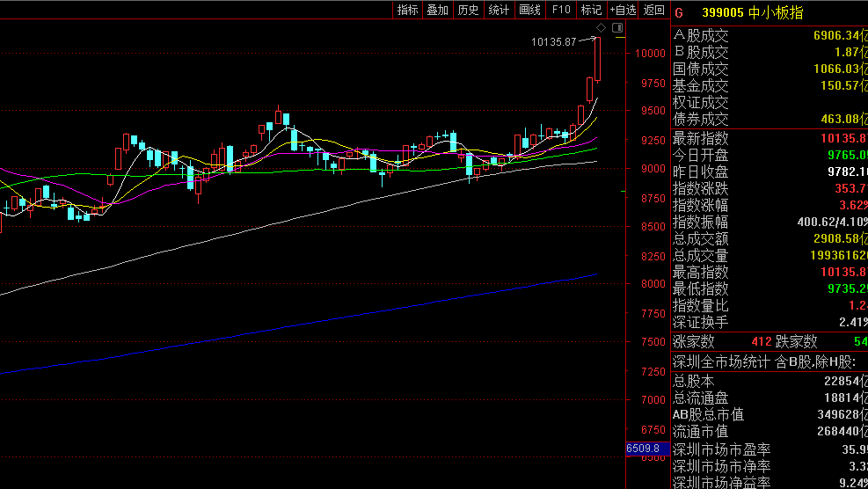Image resolution: width=868 pixels, height=489 pixels.
Task: Click the 总成交额 row label
Action: pos(700,238)
